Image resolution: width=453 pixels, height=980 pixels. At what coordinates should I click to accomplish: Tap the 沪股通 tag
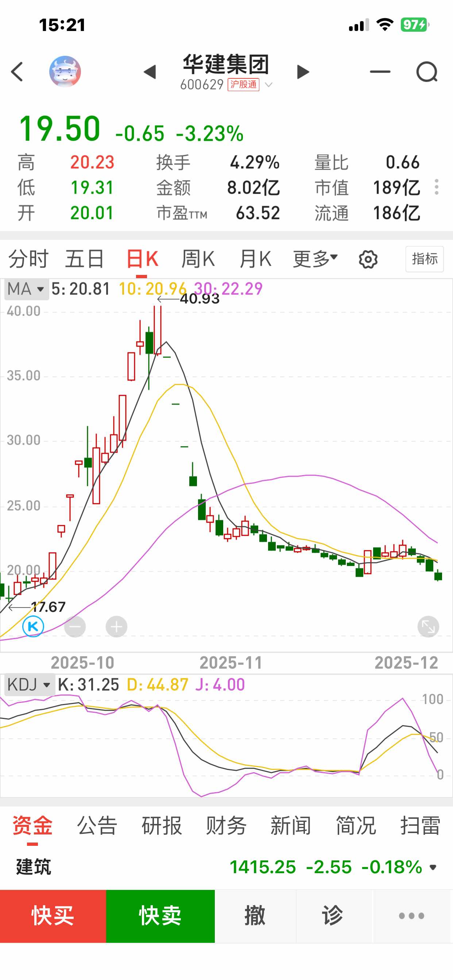coord(243,85)
